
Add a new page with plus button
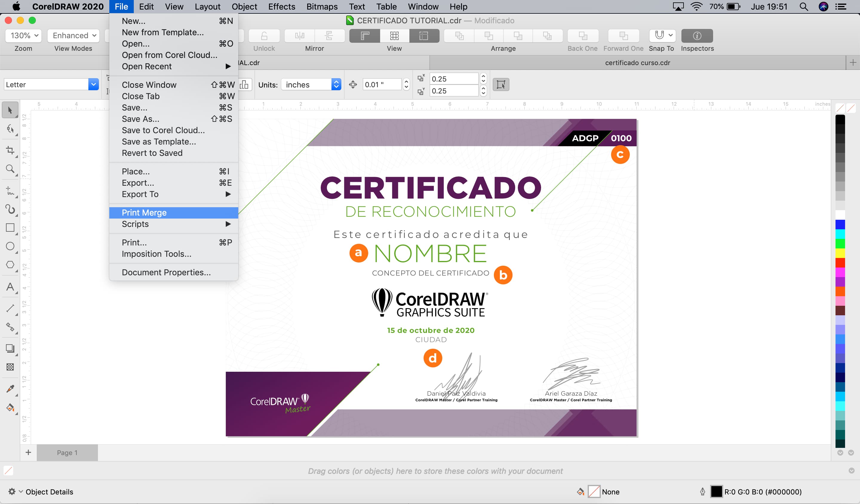pyautogui.click(x=28, y=452)
